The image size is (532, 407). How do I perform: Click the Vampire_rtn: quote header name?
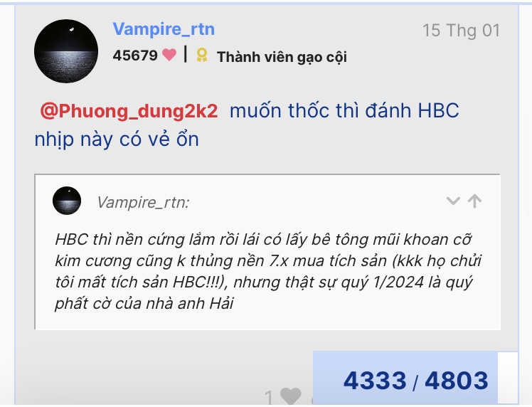point(143,203)
